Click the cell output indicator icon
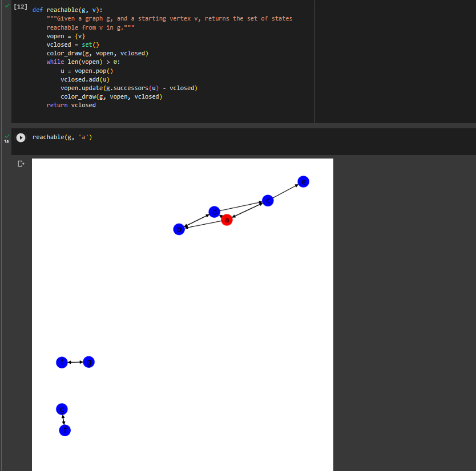This screenshot has width=476, height=471. [21, 163]
